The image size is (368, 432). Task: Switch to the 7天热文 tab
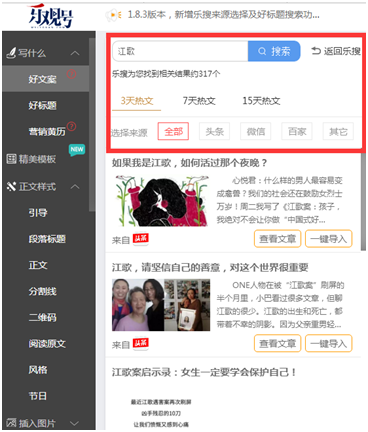pos(199,101)
